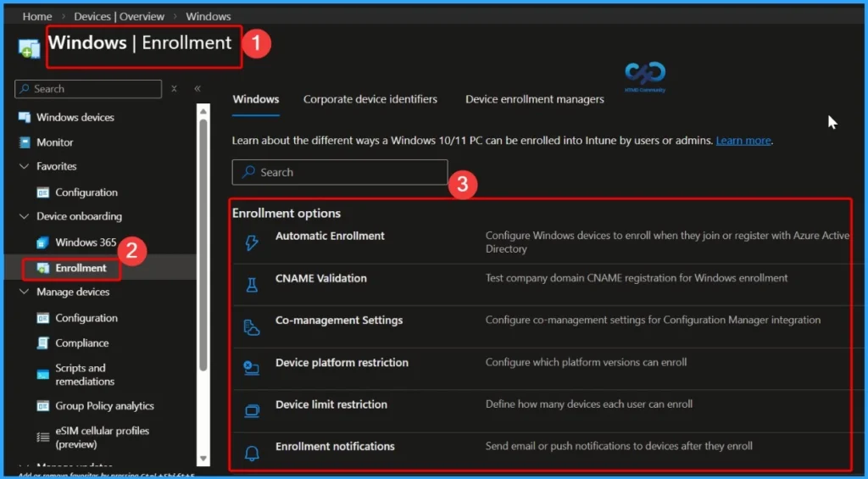Select Compliance in sidebar
Viewport: 868px width, 479px height.
coord(82,343)
